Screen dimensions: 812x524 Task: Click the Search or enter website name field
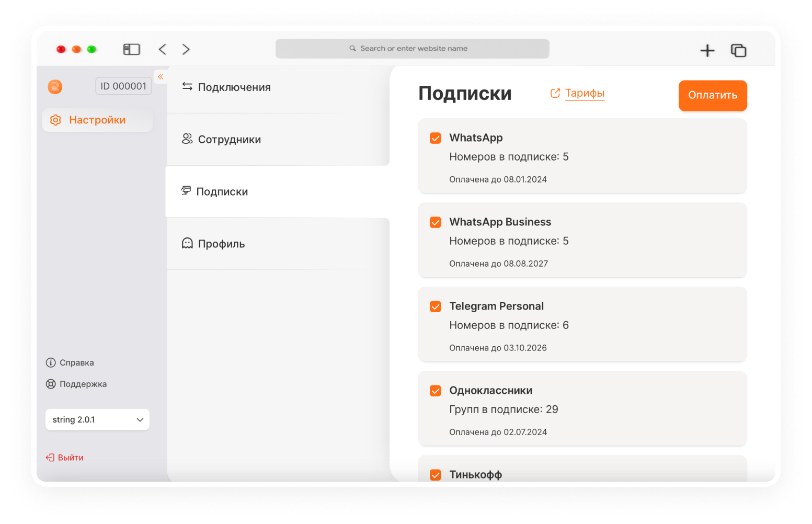click(412, 48)
